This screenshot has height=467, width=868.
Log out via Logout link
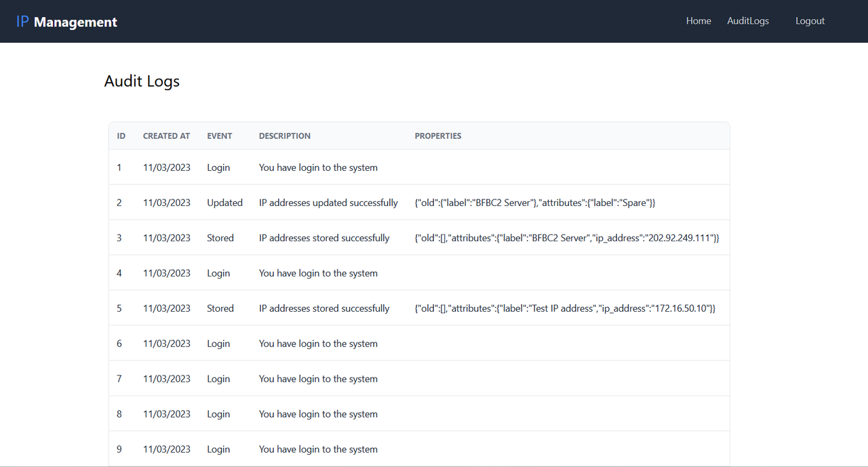(810, 21)
